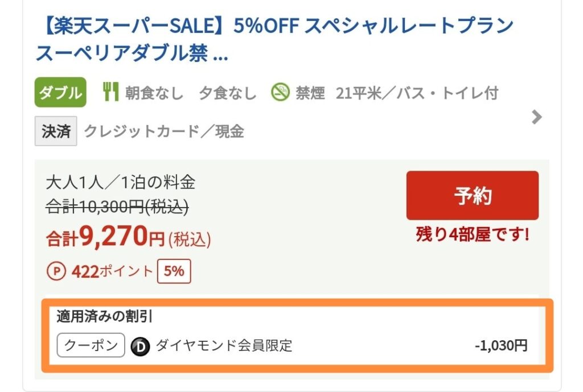The height and width of the screenshot is (392, 583).
Task: Click the 5% point rate badge
Action: click(174, 271)
